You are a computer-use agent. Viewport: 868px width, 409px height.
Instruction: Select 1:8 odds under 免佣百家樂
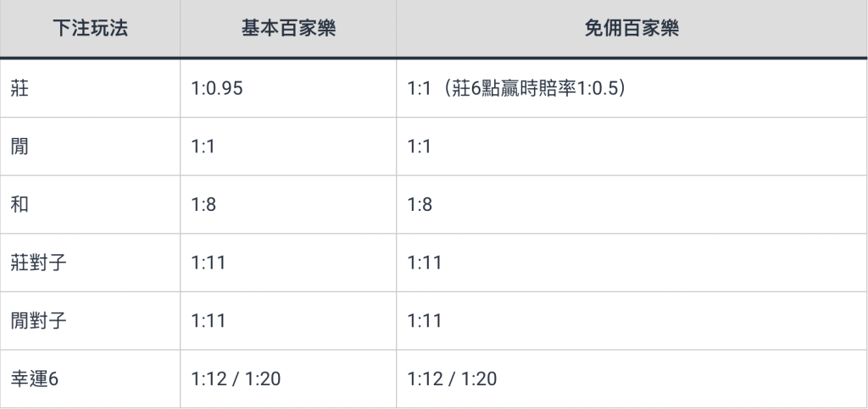420,205
